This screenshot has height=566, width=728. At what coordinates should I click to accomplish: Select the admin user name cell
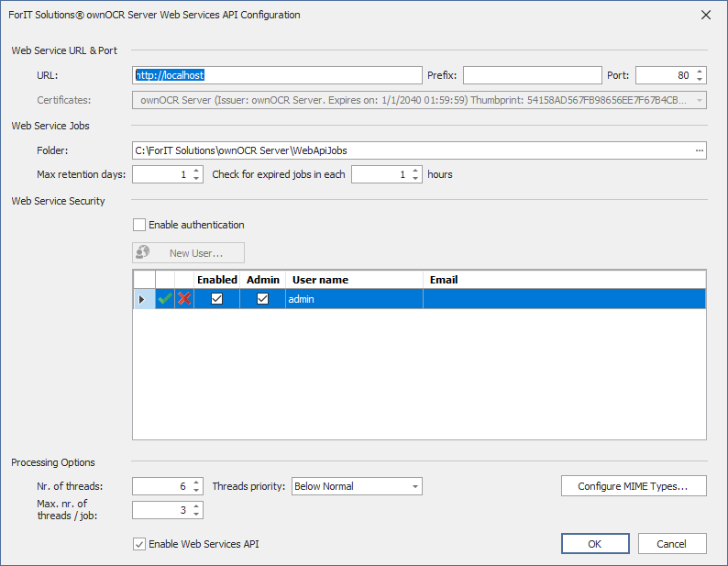click(354, 299)
